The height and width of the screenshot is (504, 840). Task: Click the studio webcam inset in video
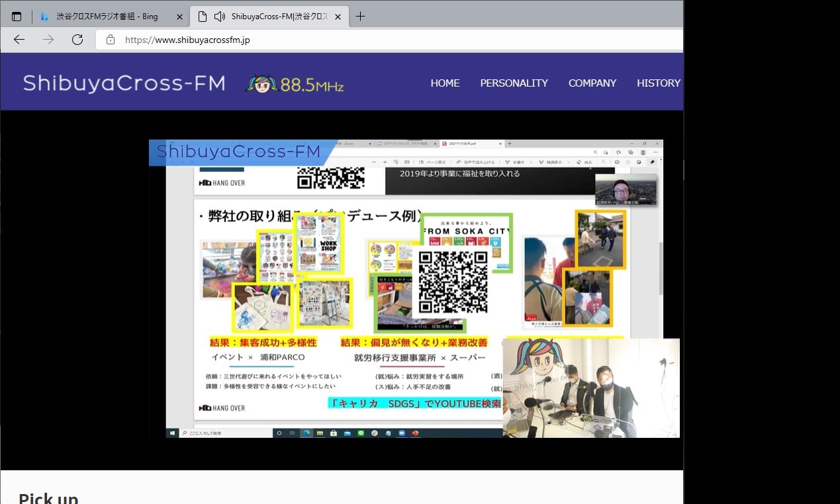click(590, 388)
